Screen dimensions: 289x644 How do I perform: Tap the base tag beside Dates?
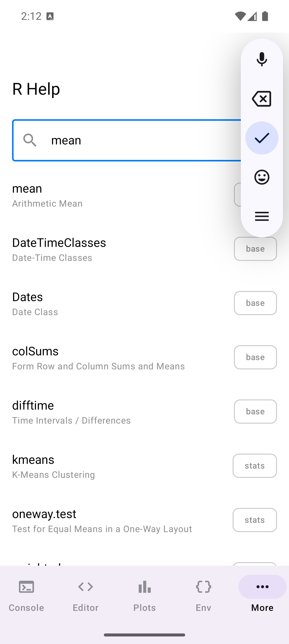(255, 303)
